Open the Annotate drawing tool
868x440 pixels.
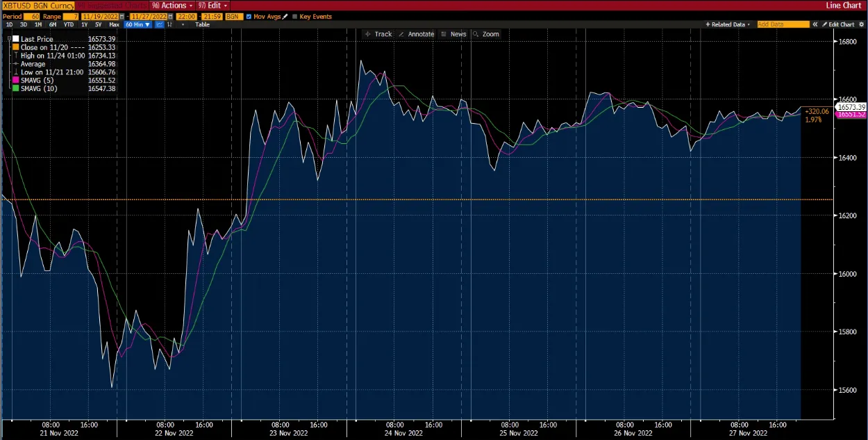coord(417,33)
